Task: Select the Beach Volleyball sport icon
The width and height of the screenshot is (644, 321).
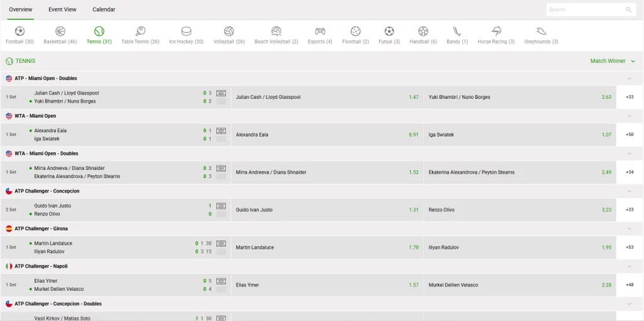Action: (277, 31)
